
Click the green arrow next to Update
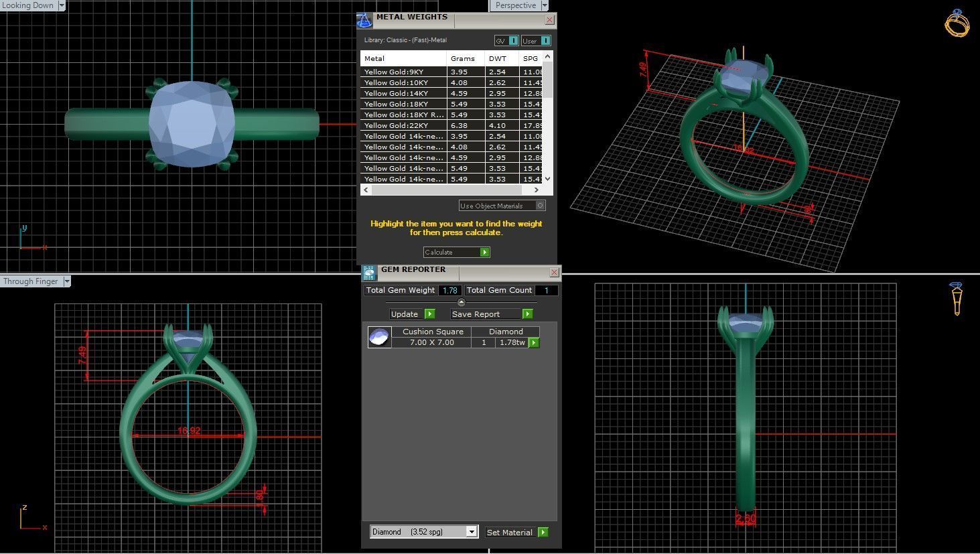click(430, 314)
